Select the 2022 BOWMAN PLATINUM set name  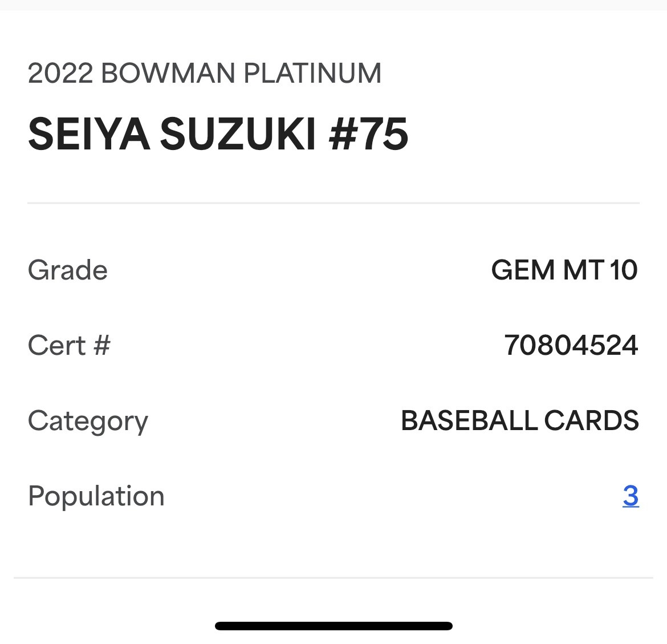click(x=204, y=74)
